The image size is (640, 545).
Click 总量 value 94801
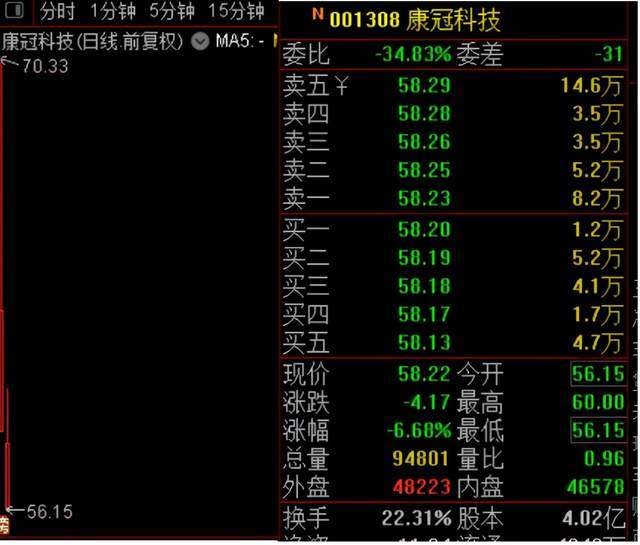[420, 458]
